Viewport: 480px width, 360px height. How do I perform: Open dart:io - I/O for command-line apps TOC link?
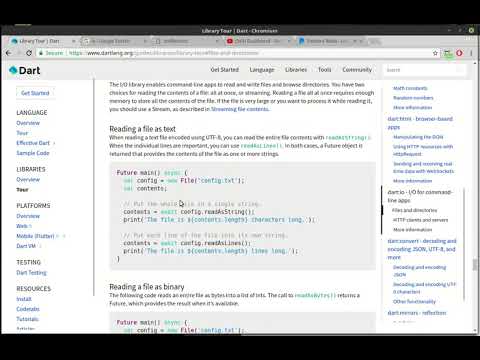[419, 196]
